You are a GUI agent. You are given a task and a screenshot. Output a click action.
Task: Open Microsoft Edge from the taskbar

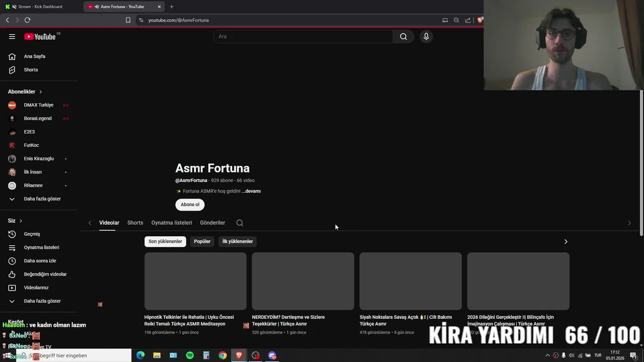(140, 355)
